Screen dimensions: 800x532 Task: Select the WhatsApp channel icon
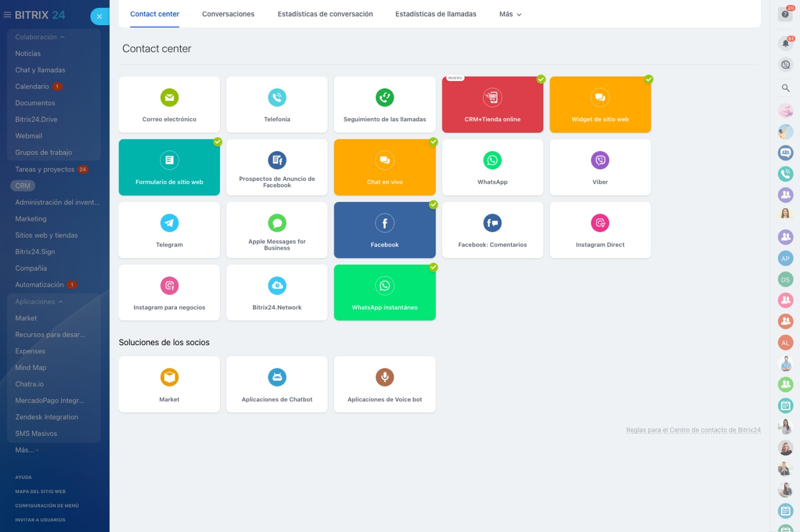point(492,160)
